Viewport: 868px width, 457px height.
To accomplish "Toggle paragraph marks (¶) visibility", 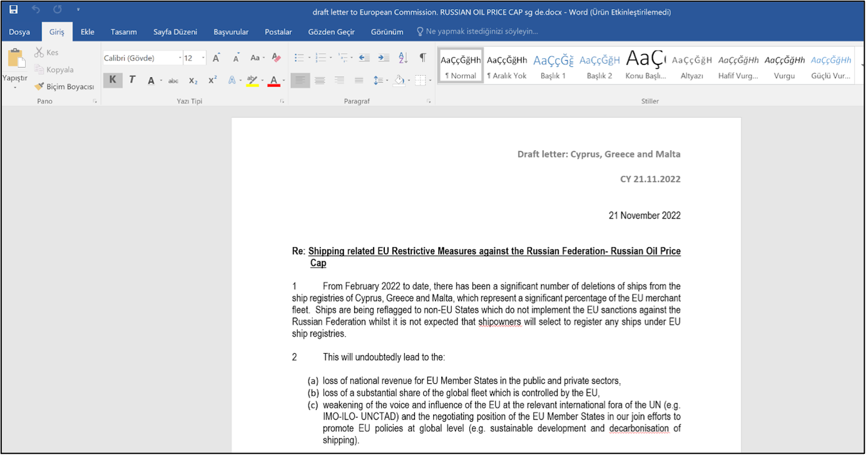I will click(x=422, y=58).
